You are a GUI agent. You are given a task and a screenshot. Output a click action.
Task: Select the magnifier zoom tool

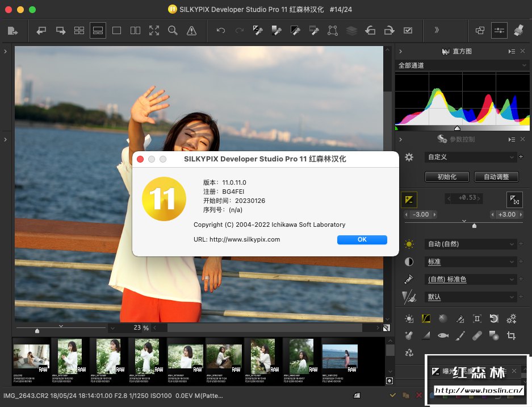click(x=173, y=30)
